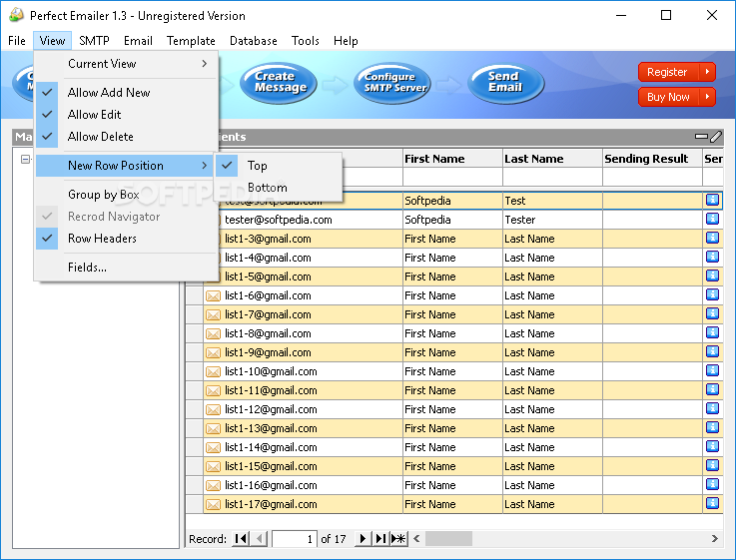
Task: Click the new record asterisk navigator button
Action: [x=398, y=539]
